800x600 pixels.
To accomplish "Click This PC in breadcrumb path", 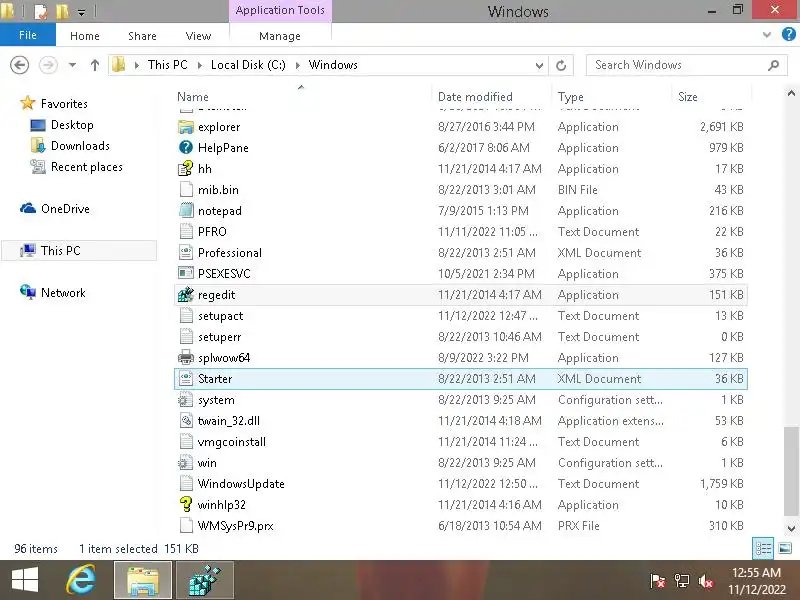I will [167, 65].
